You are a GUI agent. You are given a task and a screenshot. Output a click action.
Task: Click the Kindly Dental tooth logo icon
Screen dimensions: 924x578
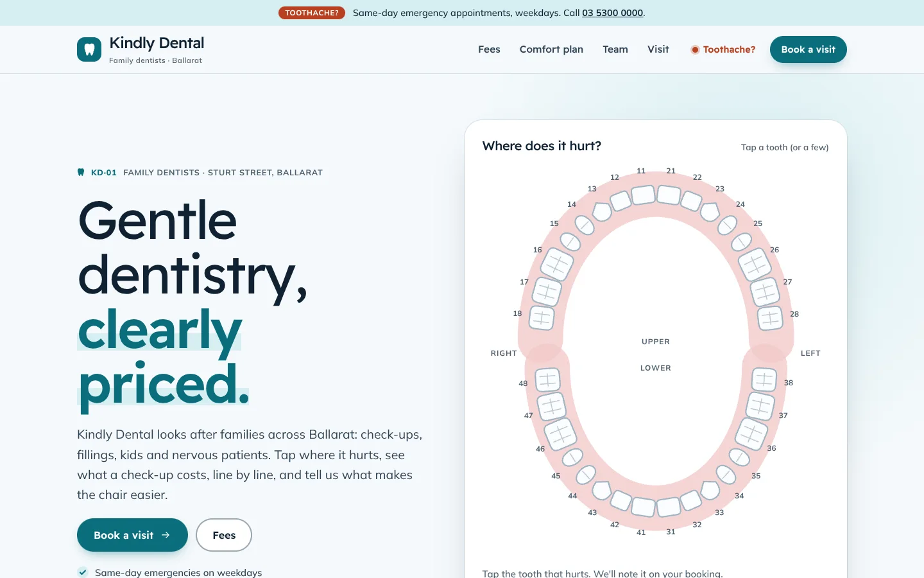89,49
